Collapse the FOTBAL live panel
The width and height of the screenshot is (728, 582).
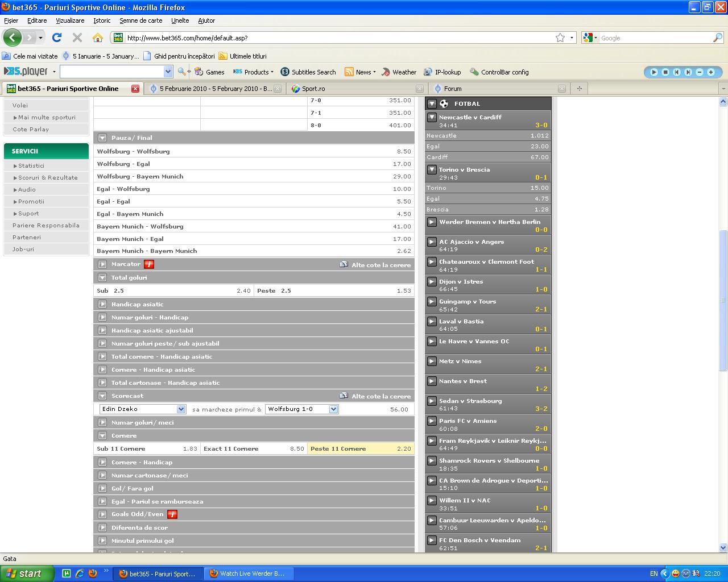[x=432, y=103]
